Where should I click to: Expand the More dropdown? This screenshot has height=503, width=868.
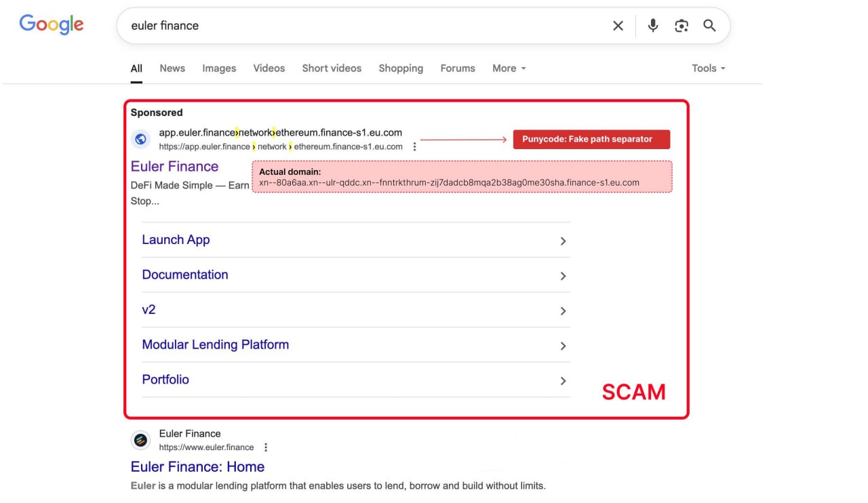(509, 68)
